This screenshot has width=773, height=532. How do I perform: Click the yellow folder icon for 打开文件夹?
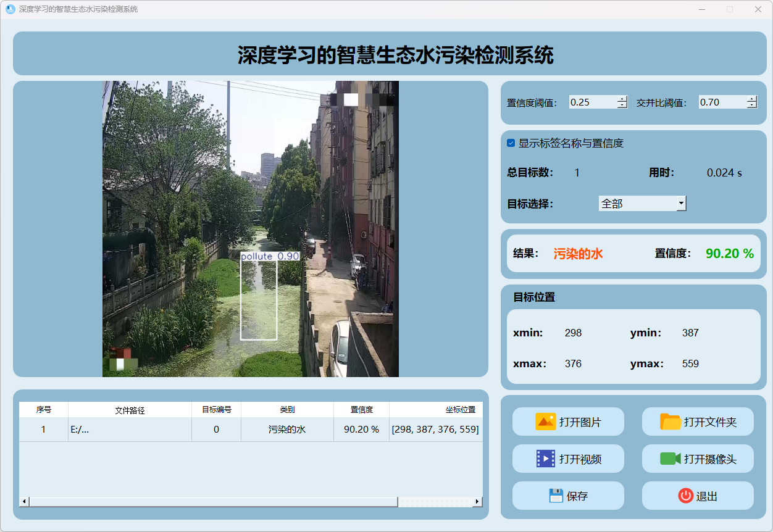coord(670,422)
